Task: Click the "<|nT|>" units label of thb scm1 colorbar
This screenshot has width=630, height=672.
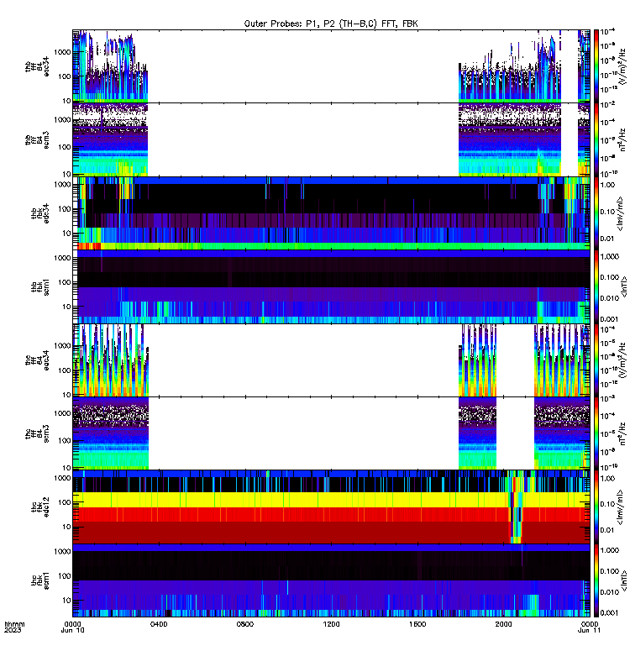Action: 624,286
